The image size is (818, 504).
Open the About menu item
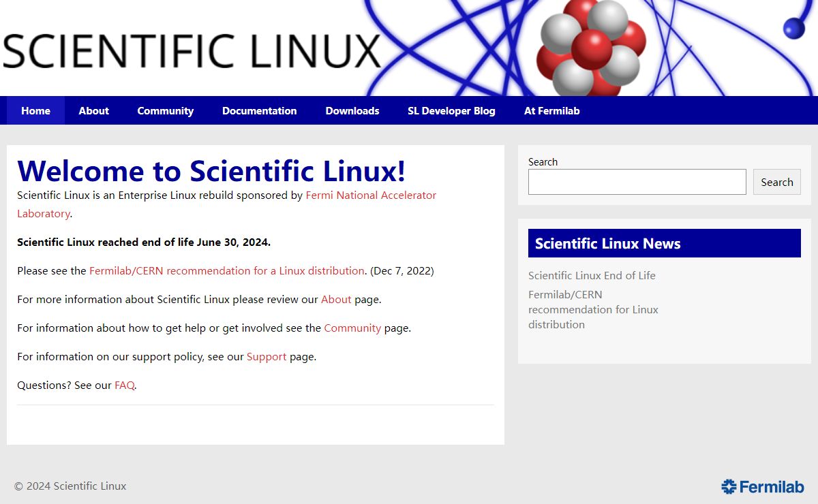[93, 110]
